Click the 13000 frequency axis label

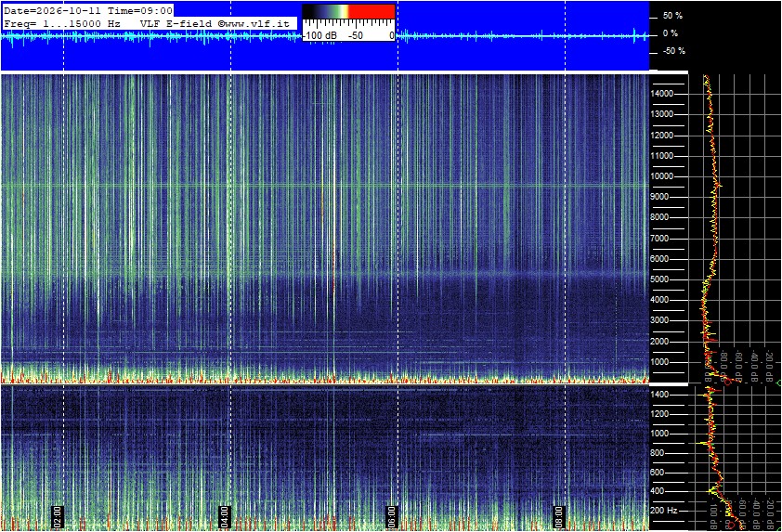tap(662, 114)
